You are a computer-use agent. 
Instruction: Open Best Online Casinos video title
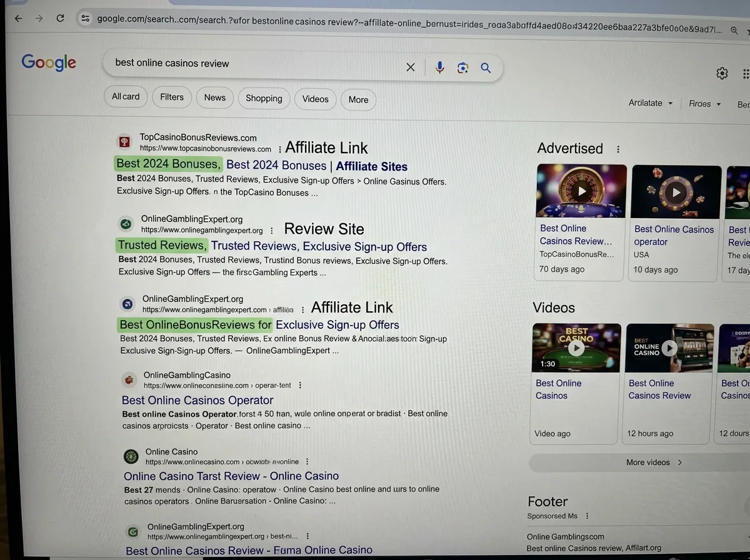558,389
